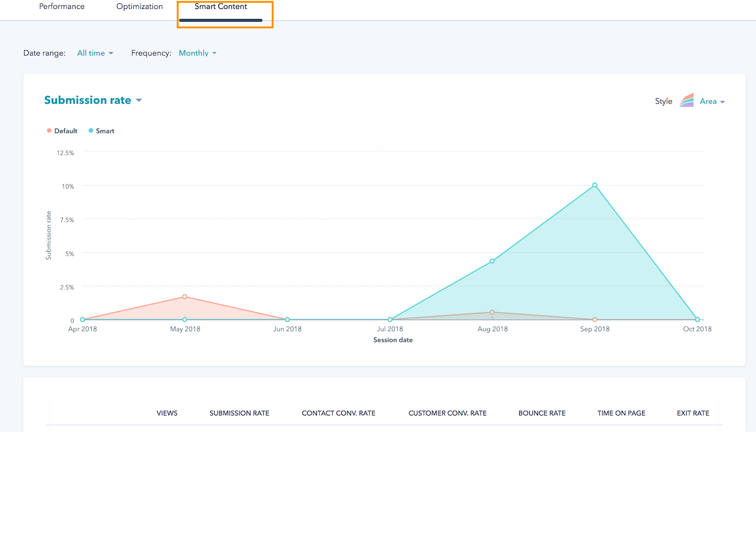Switch to the Performance tab
The width and height of the screenshot is (756, 536).
pyautogui.click(x=62, y=7)
